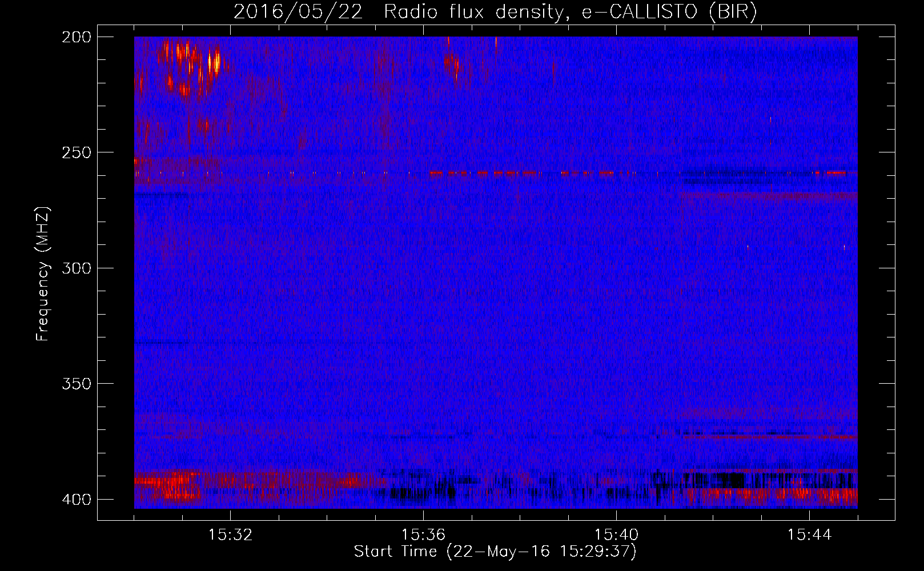Click the 400 frequency tick label
Image resolution: width=924 pixels, height=571 pixels.
pyautogui.click(x=76, y=500)
